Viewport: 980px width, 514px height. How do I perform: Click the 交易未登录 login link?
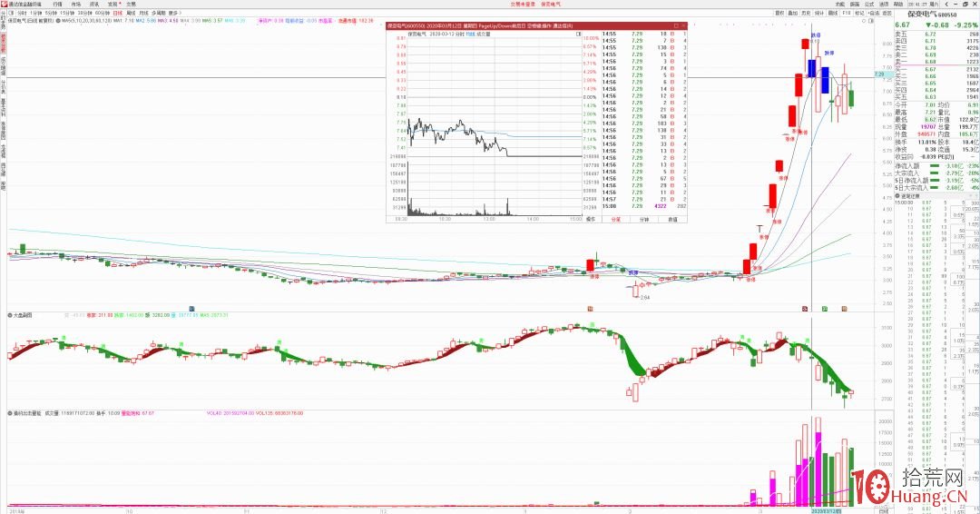(x=523, y=4)
